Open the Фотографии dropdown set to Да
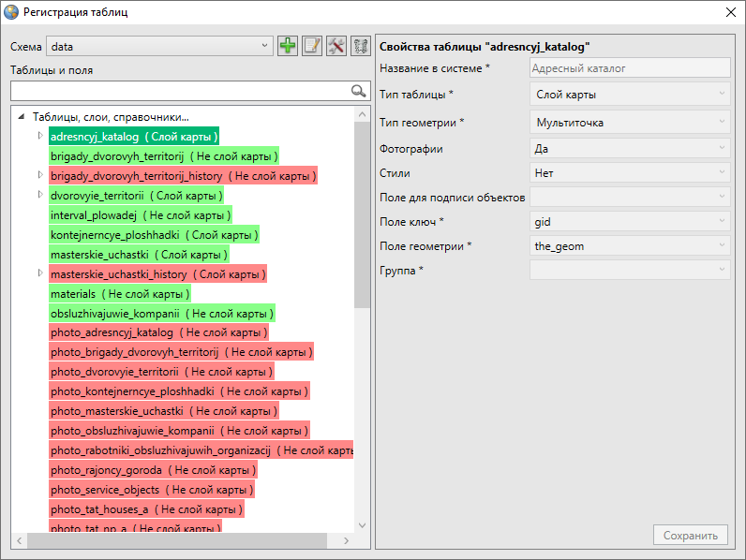746x560 pixels. coord(630,148)
